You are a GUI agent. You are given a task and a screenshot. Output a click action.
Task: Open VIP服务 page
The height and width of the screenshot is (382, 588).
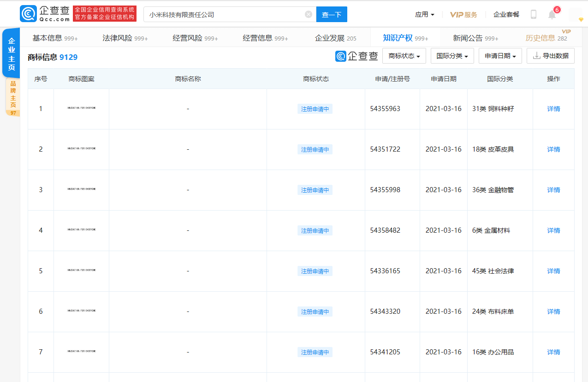pyautogui.click(x=463, y=15)
